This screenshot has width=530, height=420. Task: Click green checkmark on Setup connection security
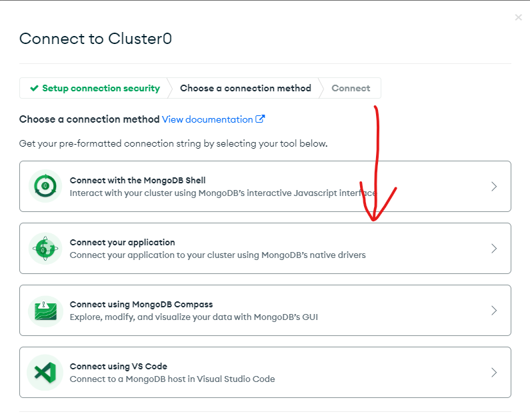tap(34, 88)
